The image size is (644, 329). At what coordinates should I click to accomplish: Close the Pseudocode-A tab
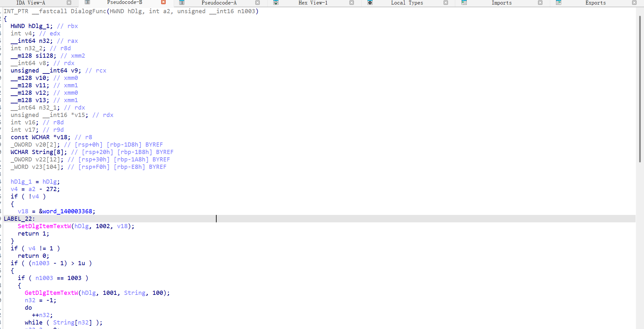click(258, 3)
